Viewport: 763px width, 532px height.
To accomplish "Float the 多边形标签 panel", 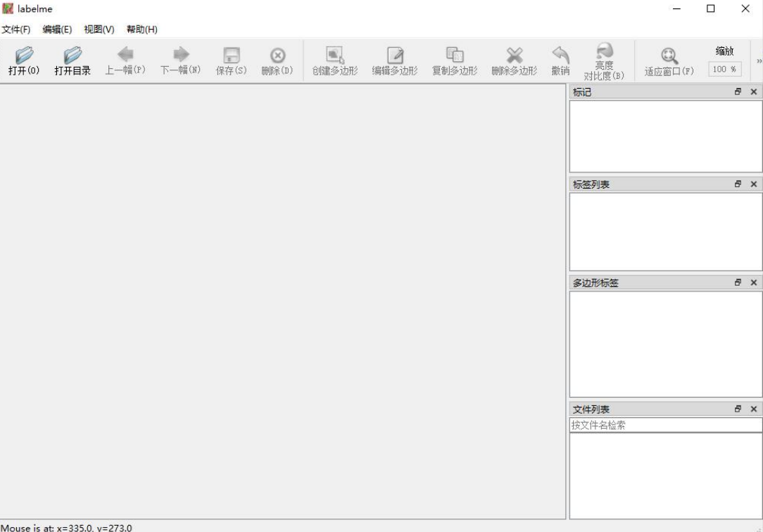I will 738,282.
